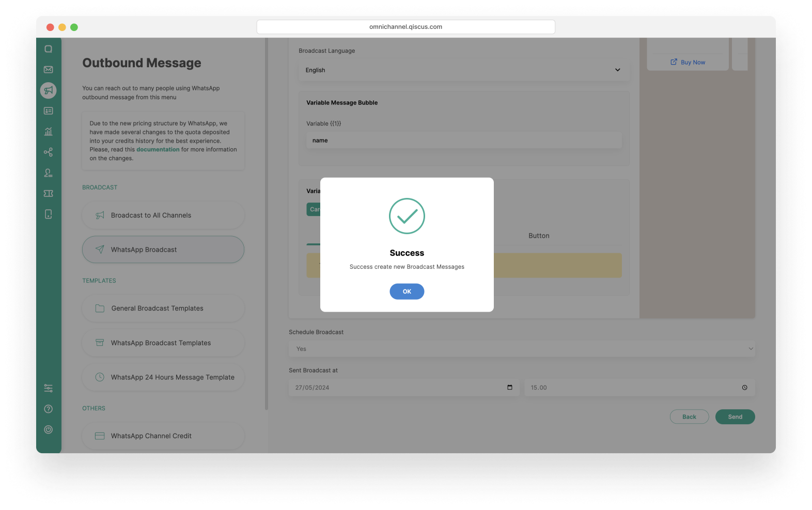The height and width of the screenshot is (510, 812).
Task: Select WhatsApp Broadcast menu item
Action: pos(163,250)
